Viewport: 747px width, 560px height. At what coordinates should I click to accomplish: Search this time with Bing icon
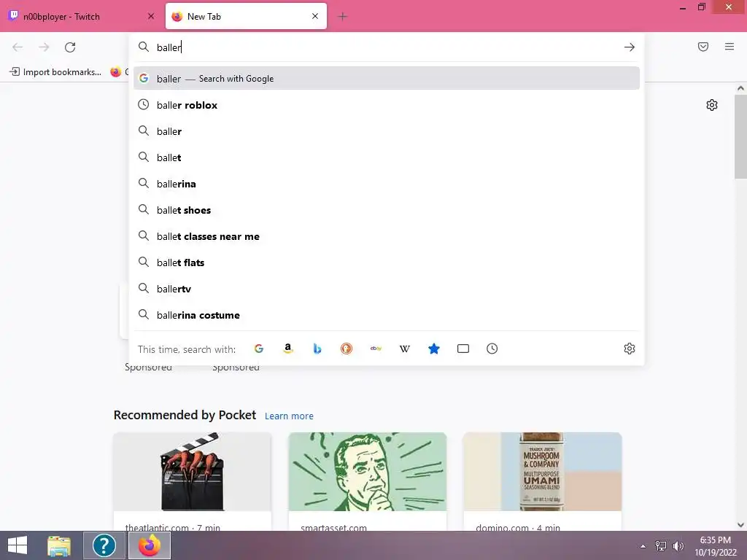click(x=317, y=349)
